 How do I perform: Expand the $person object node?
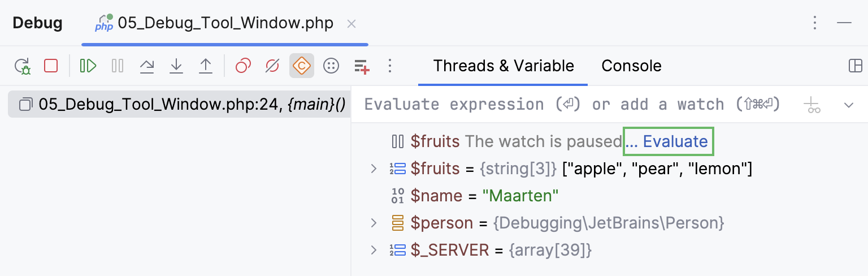[x=373, y=223]
